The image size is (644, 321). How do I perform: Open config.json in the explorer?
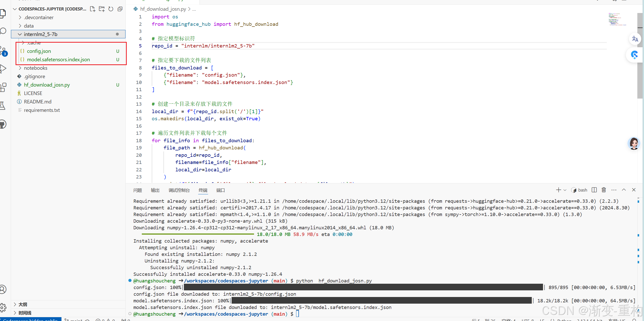coord(39,51)
